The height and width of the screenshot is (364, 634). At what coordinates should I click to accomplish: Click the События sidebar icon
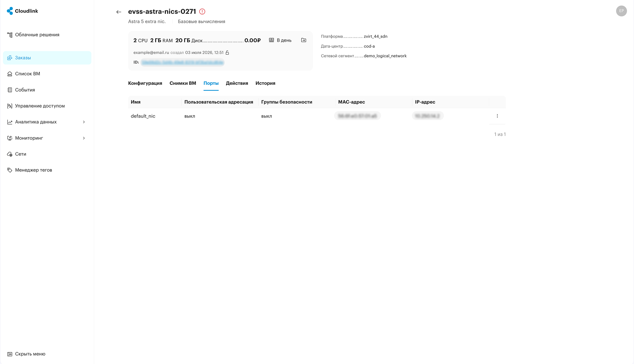pos(10,90)
